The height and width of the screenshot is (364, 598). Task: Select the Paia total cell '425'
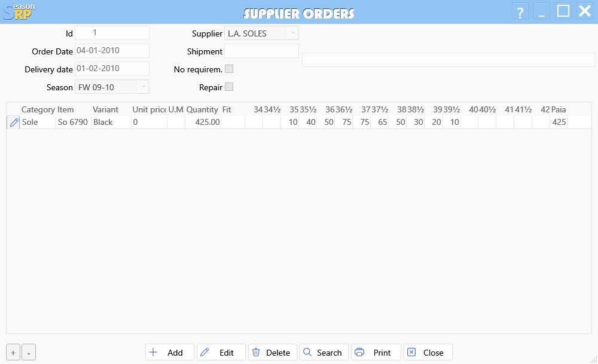click(559, 123)
